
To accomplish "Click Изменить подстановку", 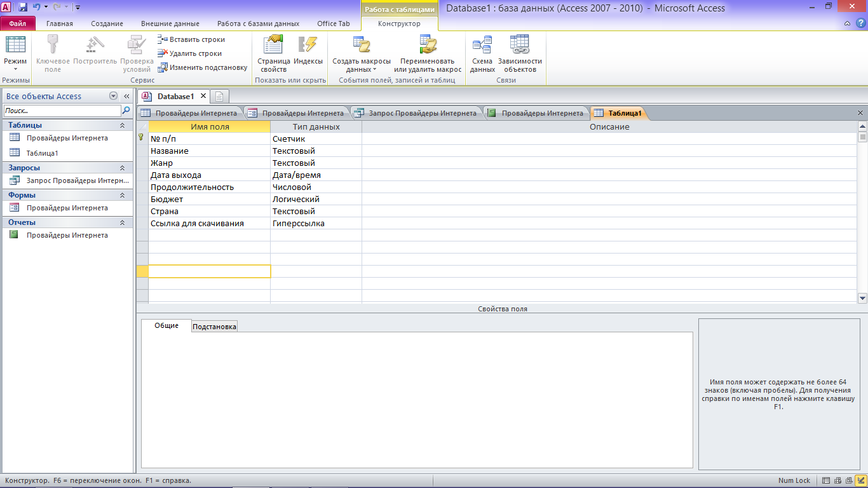I will click(x=203, y=67).
